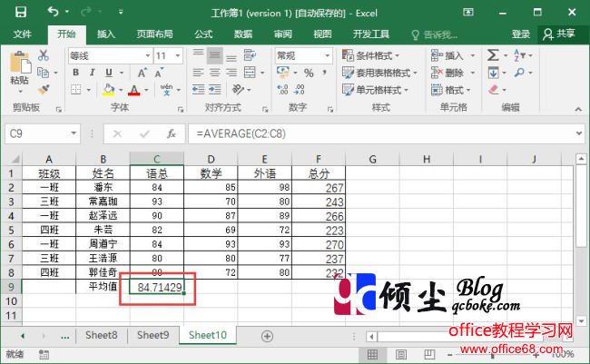Screen dimensions: 590x364
Task: Open 条件格式 conditional formatting menu
Action: coord(370,55)
